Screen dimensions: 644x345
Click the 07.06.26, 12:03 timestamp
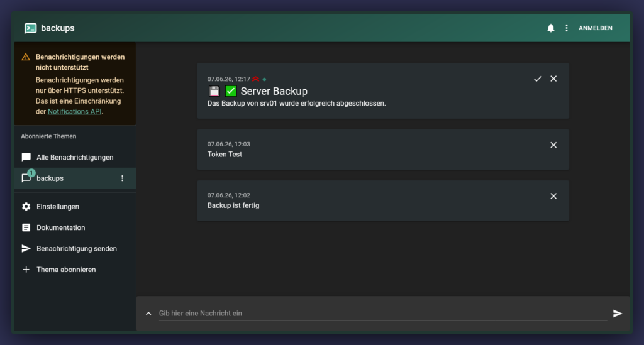click(x=229, y=145)
